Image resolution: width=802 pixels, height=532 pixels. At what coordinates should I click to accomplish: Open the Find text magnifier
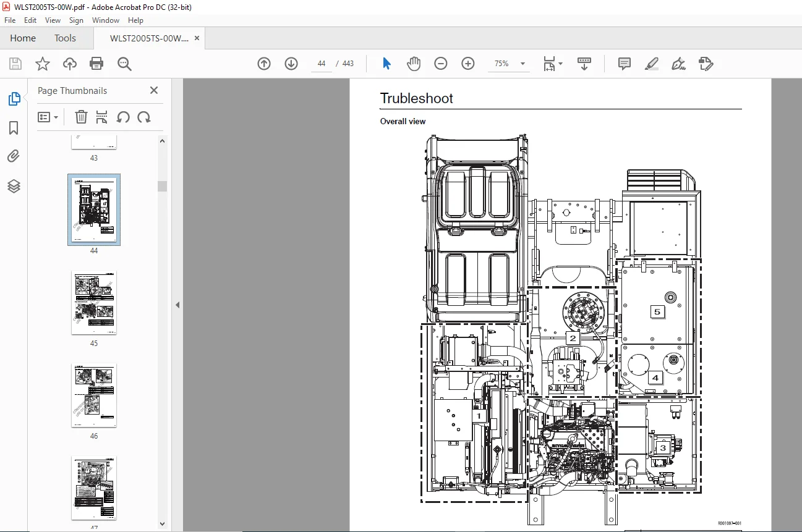click(124, 64)
